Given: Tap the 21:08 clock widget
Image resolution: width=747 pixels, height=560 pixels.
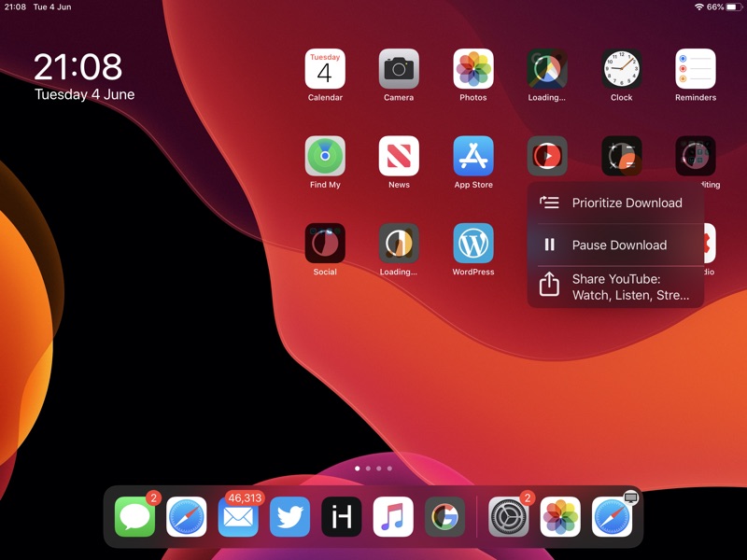Looking at the screenshot, I should tap(78, 66).
